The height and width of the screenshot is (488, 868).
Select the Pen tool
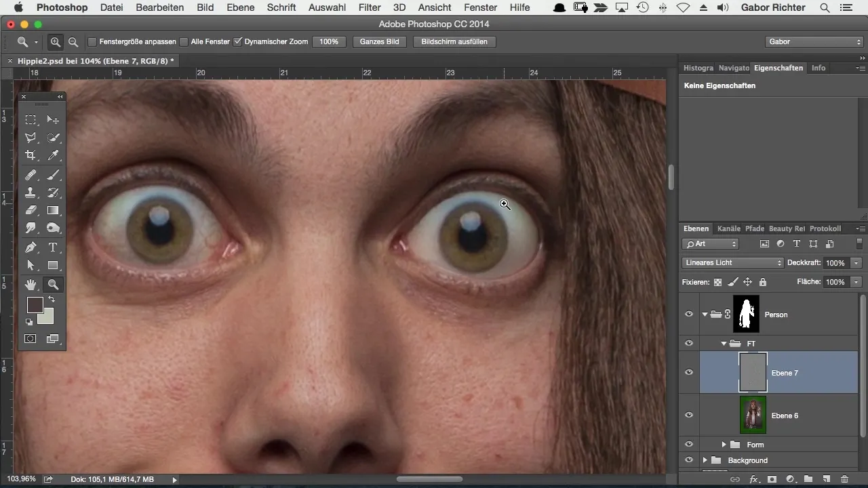coord(31,247)
